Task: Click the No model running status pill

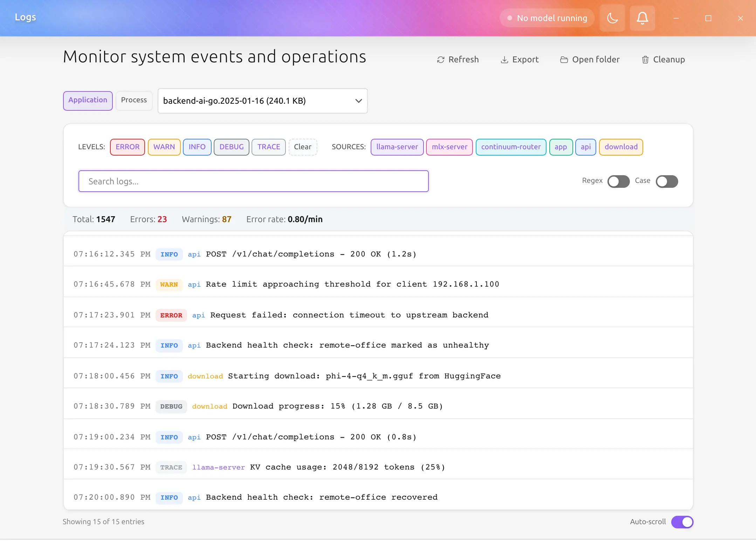Action: click(547, 18)
